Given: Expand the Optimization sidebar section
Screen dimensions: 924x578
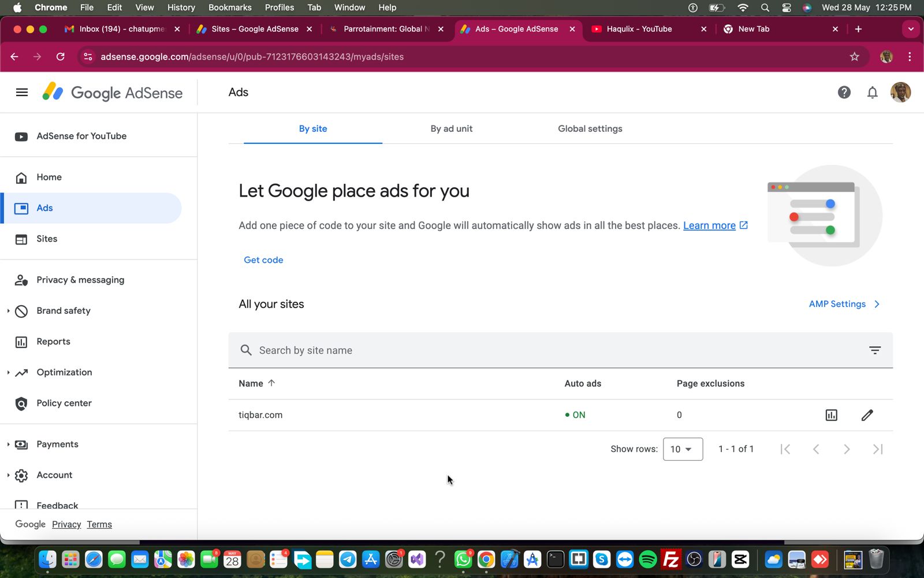Looking at the screenshot, I should [9, 373].
